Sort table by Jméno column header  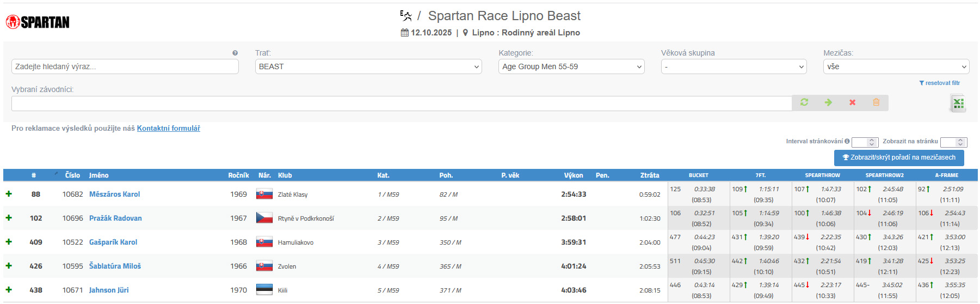coord(99,175)
